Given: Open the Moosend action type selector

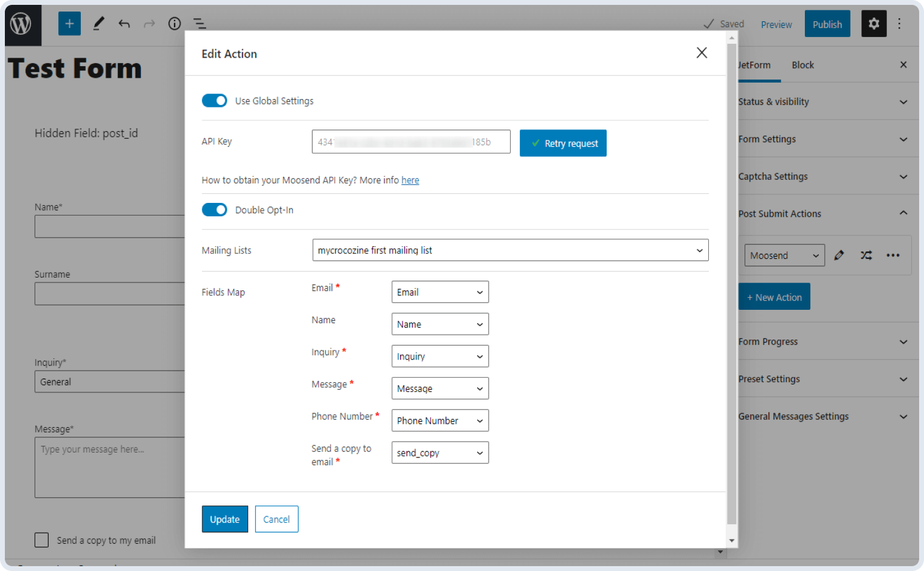Looking at the screenshot, I should pos(784,255).
